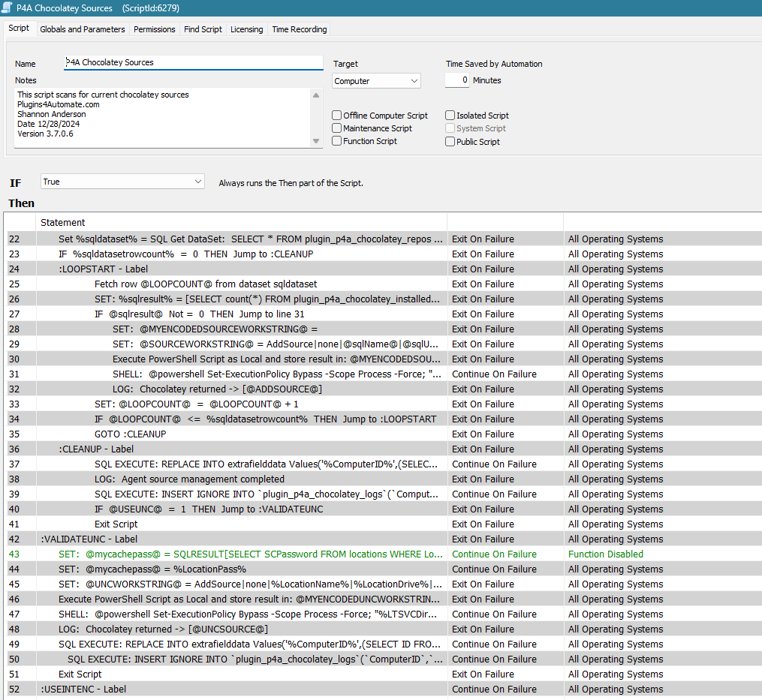762x700 pixels.
Task: Enable the Offline Computer Script checkbox
Action: pos(337,116)
